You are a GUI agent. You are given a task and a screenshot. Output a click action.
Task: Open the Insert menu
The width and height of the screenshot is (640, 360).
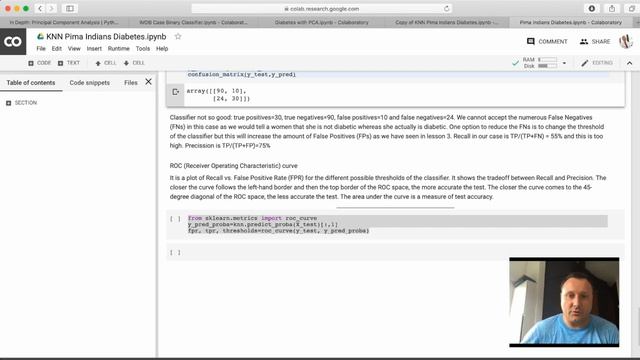[94, 49]
